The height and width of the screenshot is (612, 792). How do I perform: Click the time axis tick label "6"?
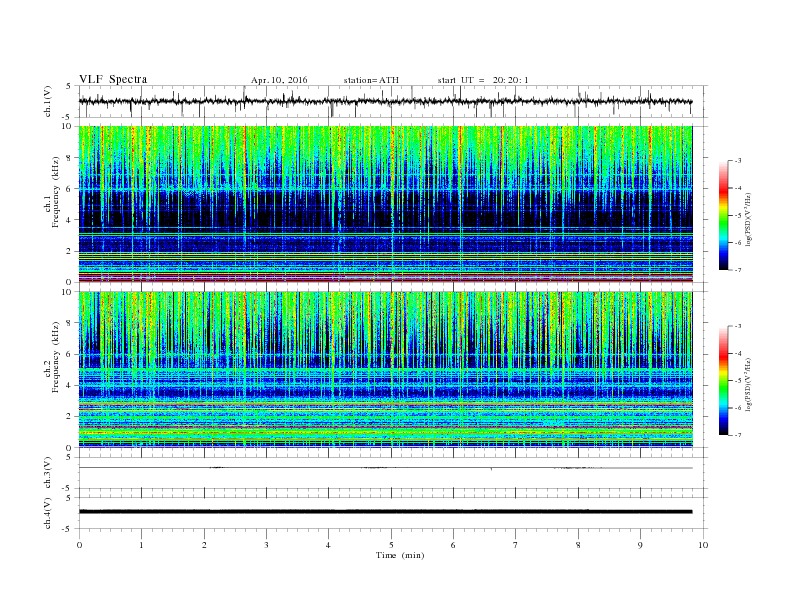click(x=453, y=545)
